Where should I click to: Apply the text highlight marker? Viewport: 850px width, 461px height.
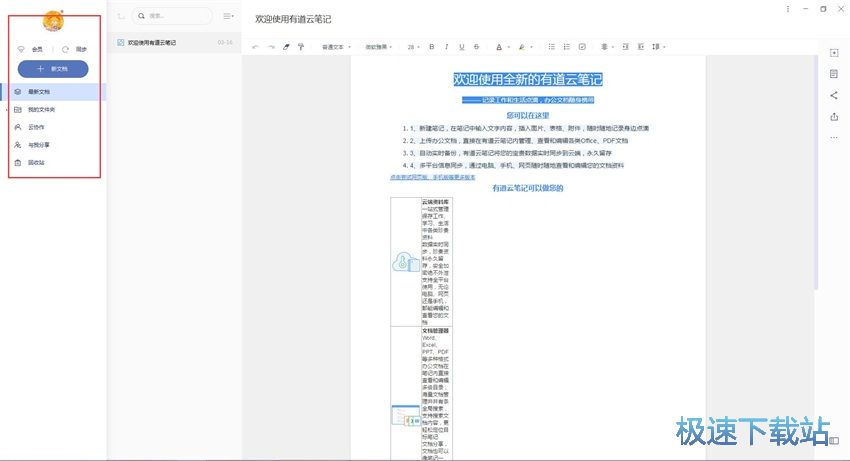pyautogui.click(x=522, y=47)
